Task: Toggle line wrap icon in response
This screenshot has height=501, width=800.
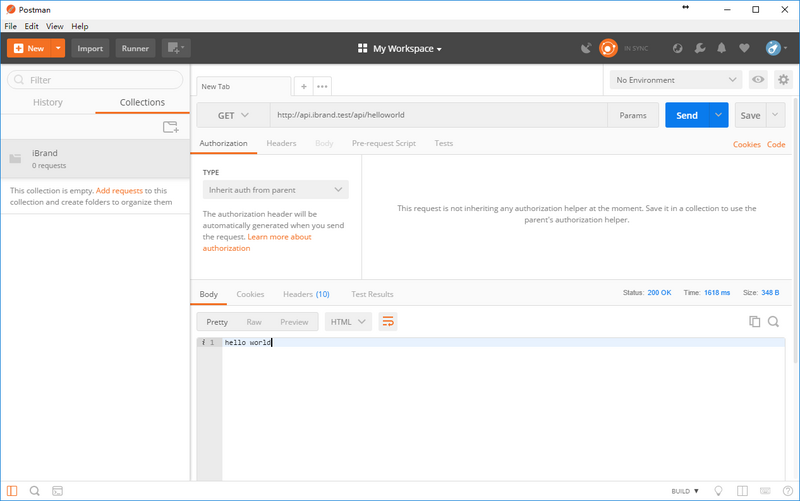Action: (388, 321)
